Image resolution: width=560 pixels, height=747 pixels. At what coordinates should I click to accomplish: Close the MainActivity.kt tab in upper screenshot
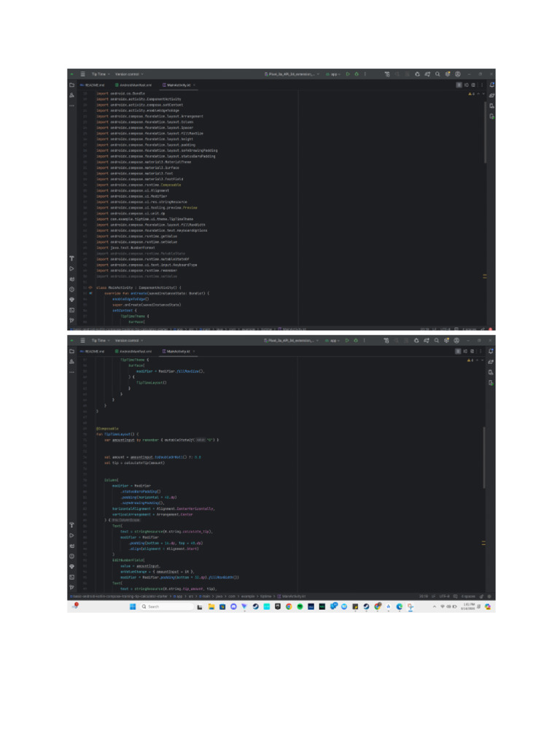pyautogui.click(x=194, y=85)
